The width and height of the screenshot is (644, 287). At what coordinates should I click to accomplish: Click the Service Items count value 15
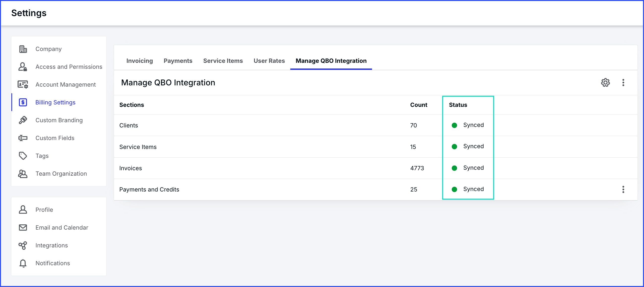(413, 147)
